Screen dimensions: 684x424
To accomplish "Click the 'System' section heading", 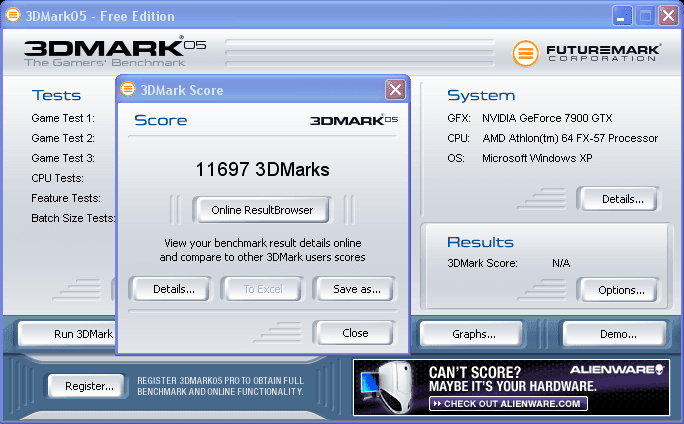I will click(x=481, y=96).
